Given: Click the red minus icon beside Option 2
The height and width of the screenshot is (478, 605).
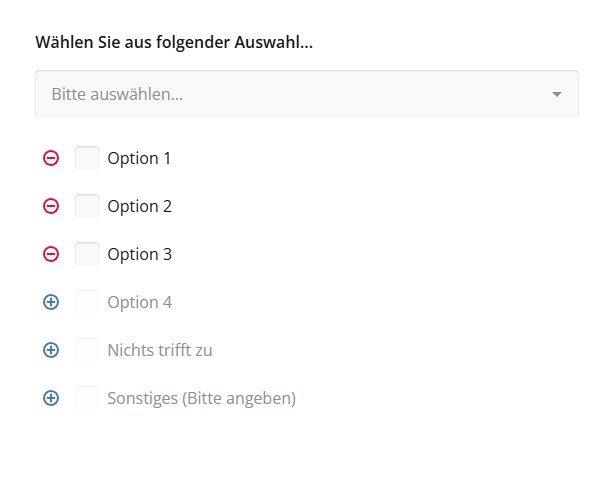Looking at the screenshot, I should pos(51,206).
